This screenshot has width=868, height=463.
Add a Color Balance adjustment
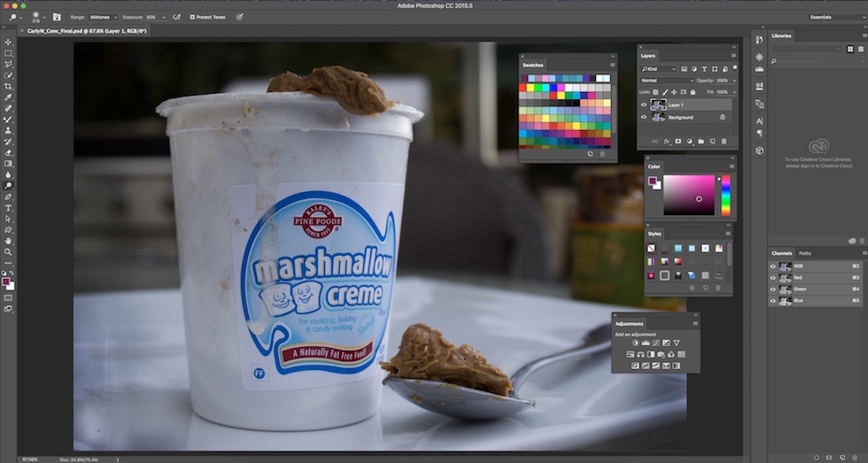(640, 355)
